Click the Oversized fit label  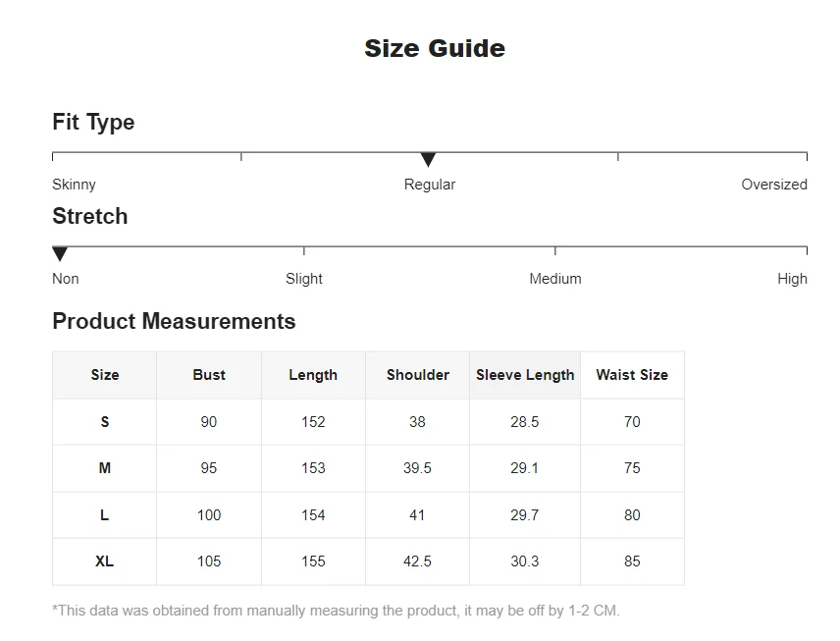[773, 185]
